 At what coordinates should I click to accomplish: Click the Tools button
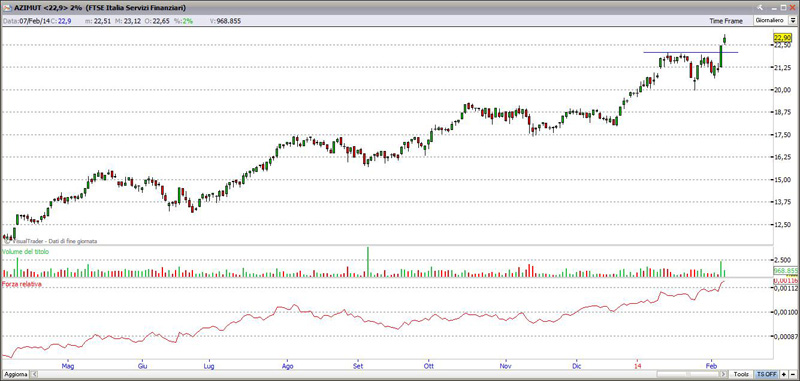(741, 374)
